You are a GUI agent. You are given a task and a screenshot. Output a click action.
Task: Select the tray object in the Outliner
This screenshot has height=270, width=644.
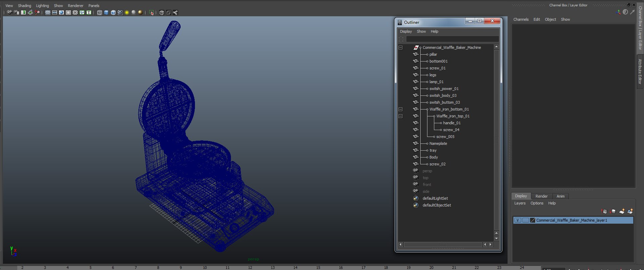coord(433,150)
